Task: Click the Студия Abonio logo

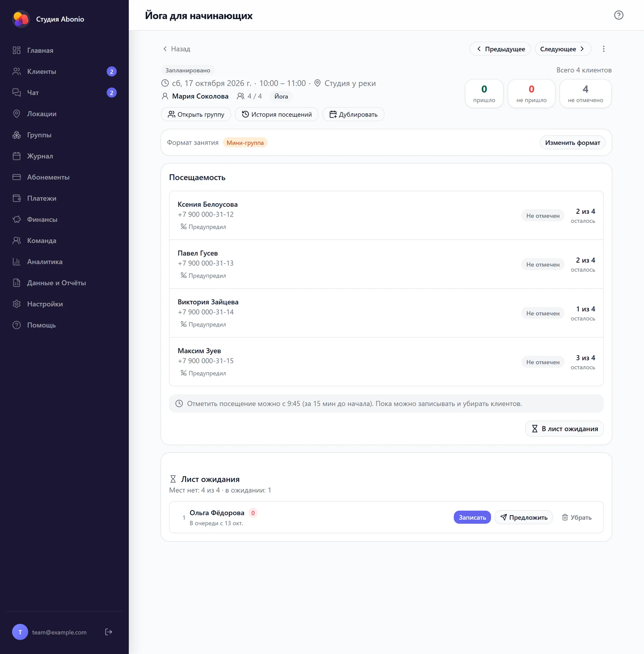Action: (21, 19)
